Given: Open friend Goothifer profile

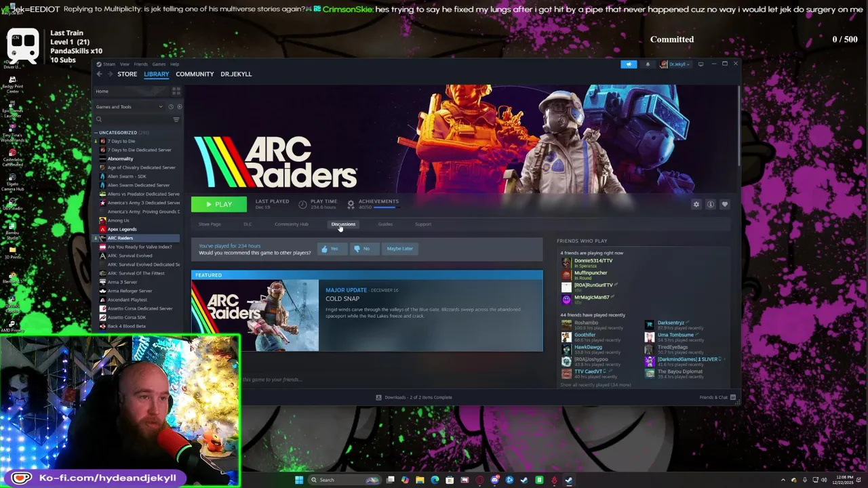Looking at the screenshot, I should (x=585, y=335).
